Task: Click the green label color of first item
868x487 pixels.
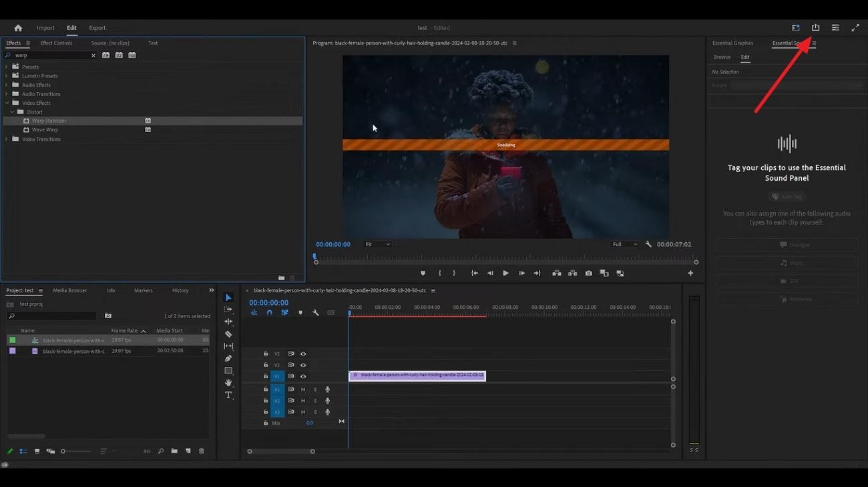Action: (12, 340)
